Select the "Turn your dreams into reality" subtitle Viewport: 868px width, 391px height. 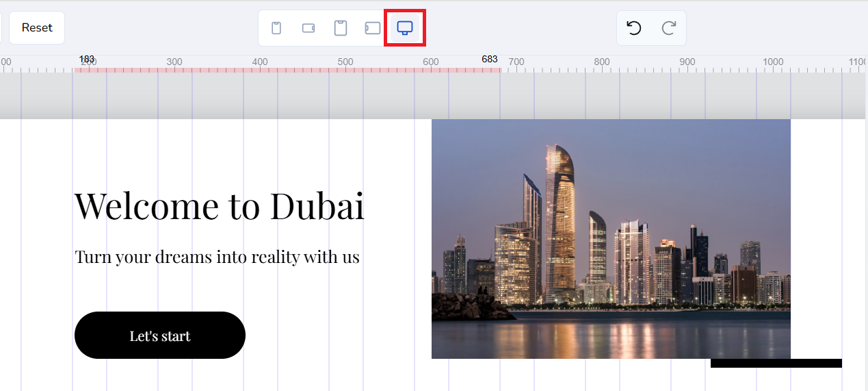click(217, 257)
